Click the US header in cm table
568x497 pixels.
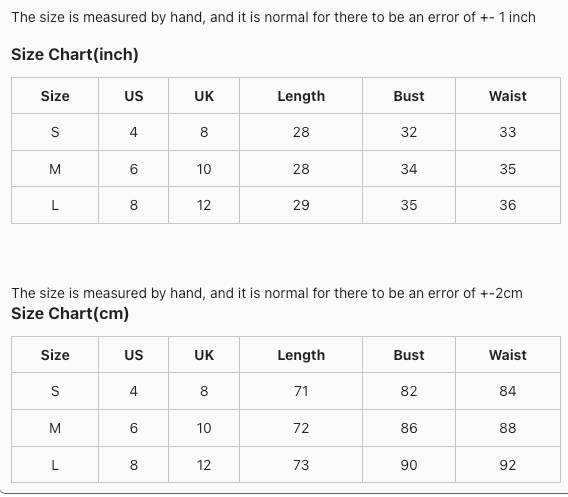coord(134,355)
